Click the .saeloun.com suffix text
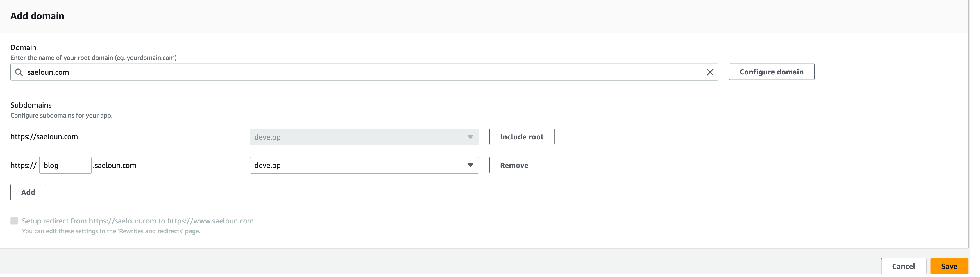Screen dimensions: 980x277 pyautogui.click(x=115, y=165)
